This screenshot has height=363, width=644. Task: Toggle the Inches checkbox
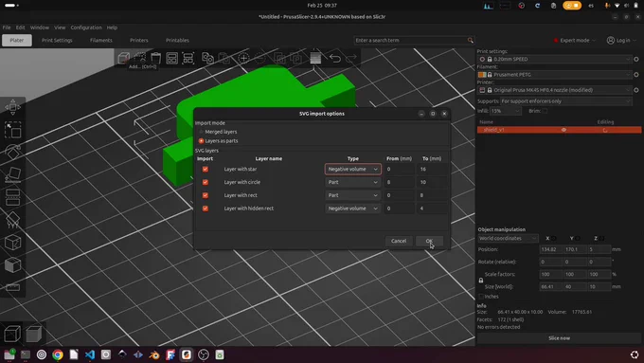tap(481, 297)
